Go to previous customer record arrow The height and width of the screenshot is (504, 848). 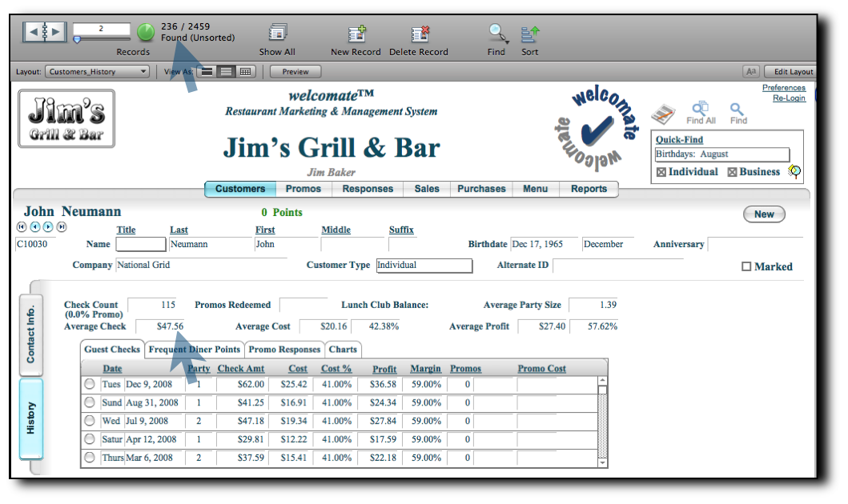click(x=35, y=227)
